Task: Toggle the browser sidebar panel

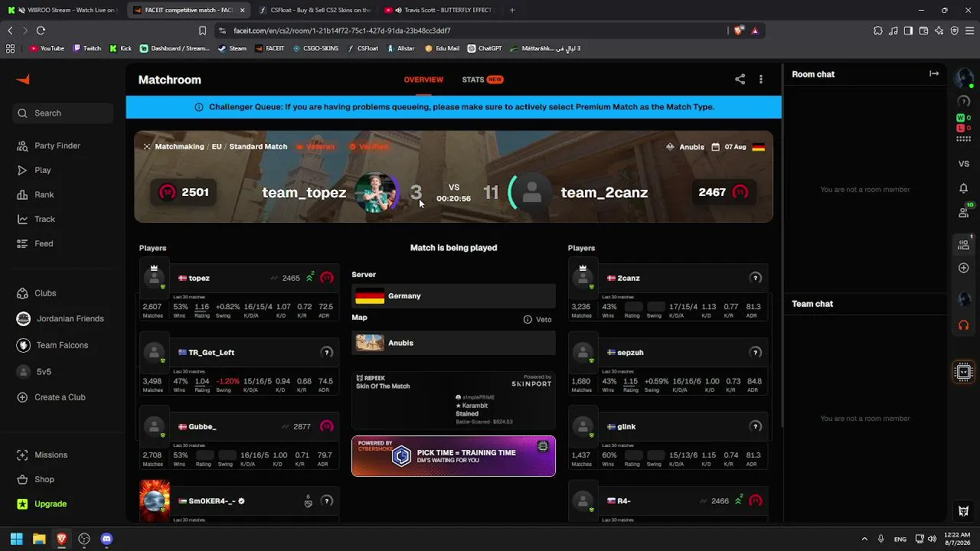Action: tap(908, 31)
